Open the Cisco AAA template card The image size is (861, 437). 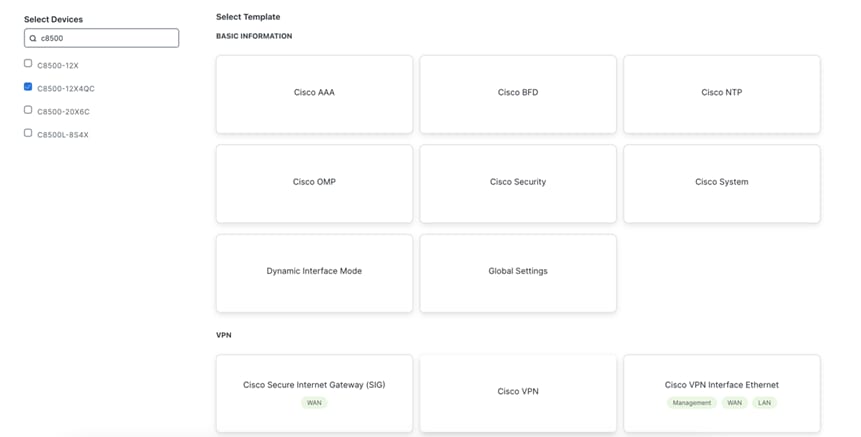click(x=314, y=94)
